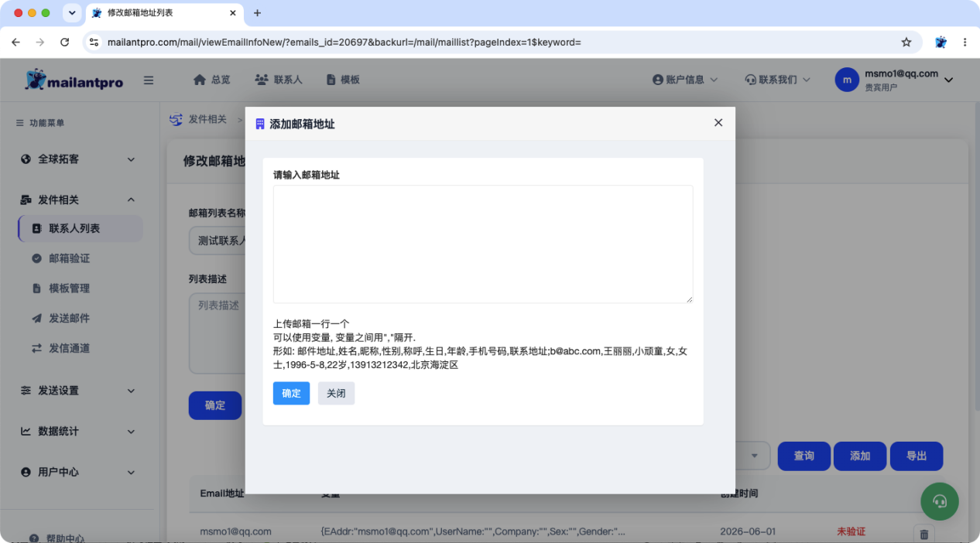Click the 全球拓客 globe icon
The height and width of the screenshot is (543, 980).
click(26, 159)
